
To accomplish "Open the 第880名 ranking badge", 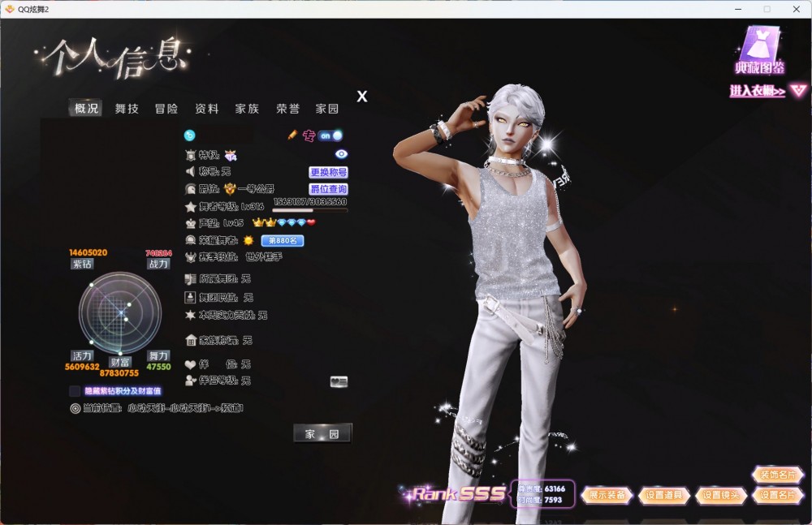I will pyautogui.click(x=282, y=241).
